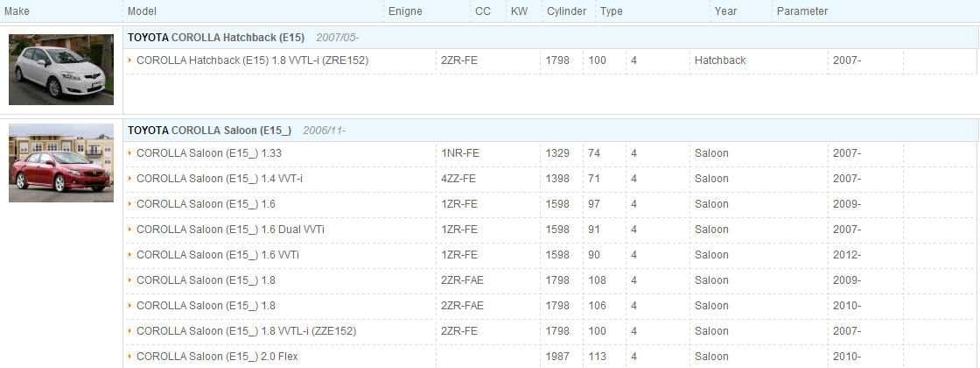This screenshot has width=980, height=368.
Task: Select cylinder count 4 in Hatchback row
Action: tap(633, 60)
